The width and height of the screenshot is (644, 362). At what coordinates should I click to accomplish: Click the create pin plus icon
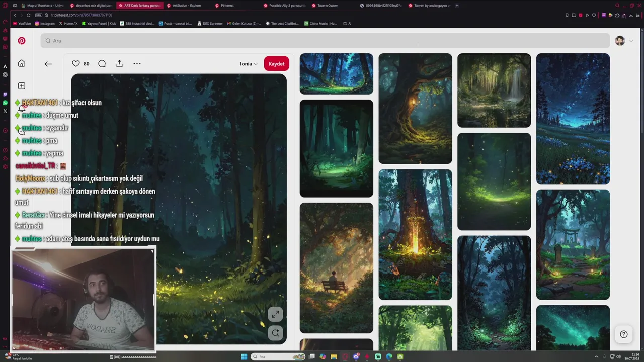22,86
